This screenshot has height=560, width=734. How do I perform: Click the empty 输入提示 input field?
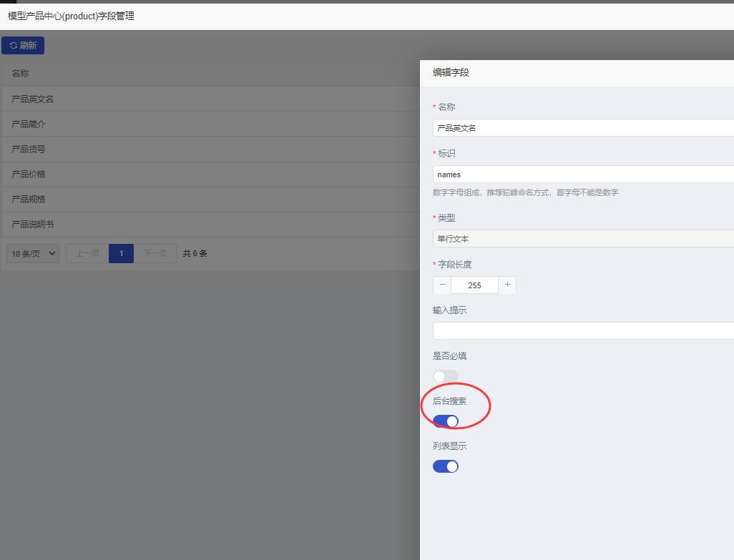click(583, 330)
